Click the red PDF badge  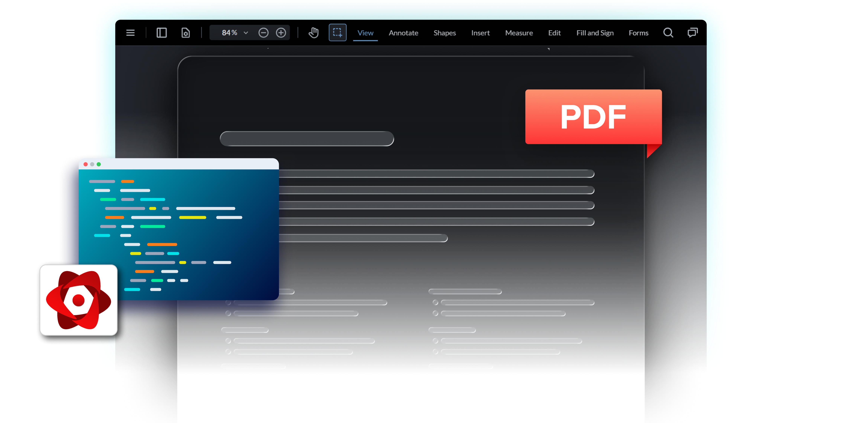[593, 117]
